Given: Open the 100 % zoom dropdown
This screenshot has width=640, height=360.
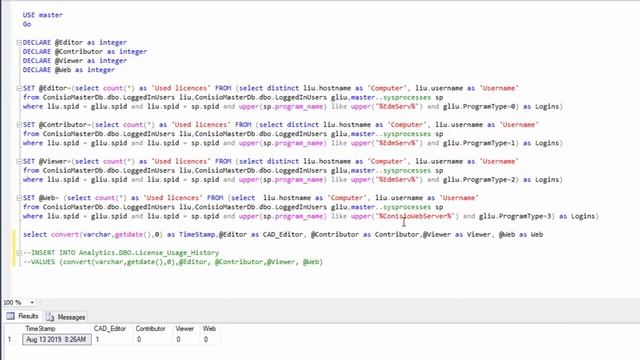Looking at the screenshot, I should click(32, 302).
